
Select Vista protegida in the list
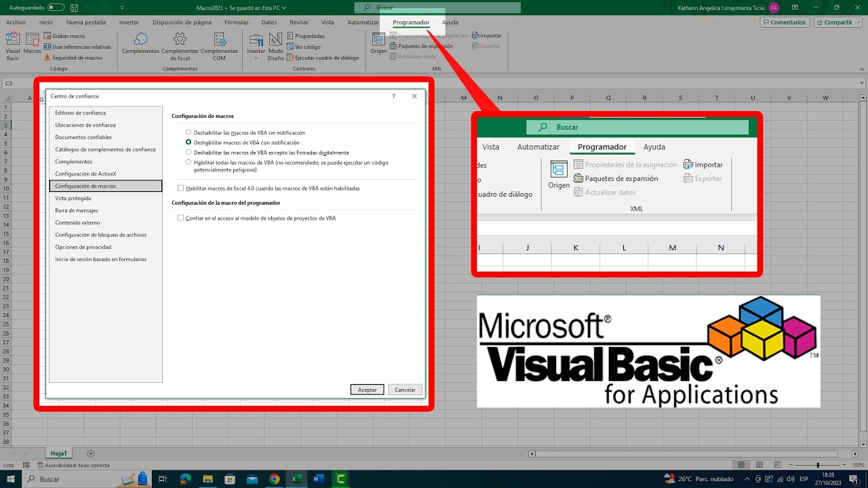point(106,198)
